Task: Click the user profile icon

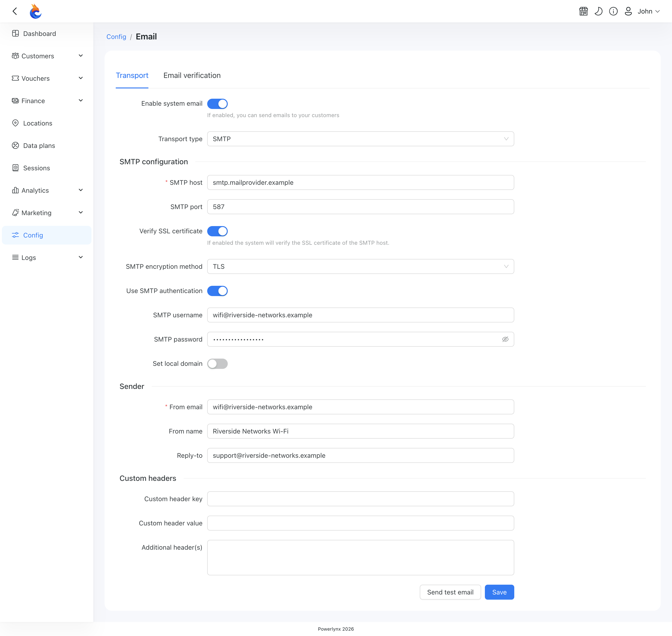Action: (x=628, y=11)
